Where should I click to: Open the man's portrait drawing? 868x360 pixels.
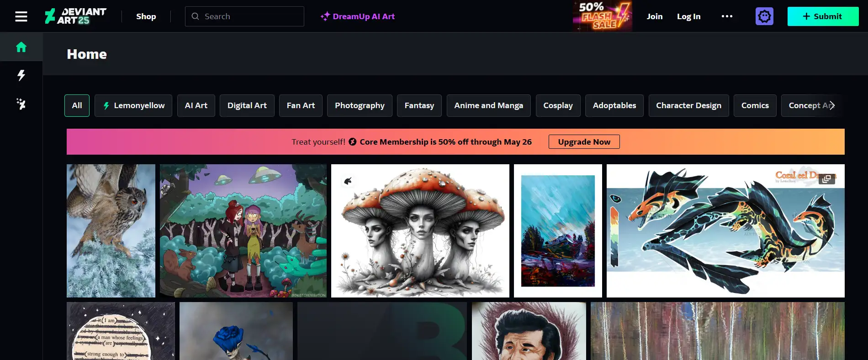point(529,331)
